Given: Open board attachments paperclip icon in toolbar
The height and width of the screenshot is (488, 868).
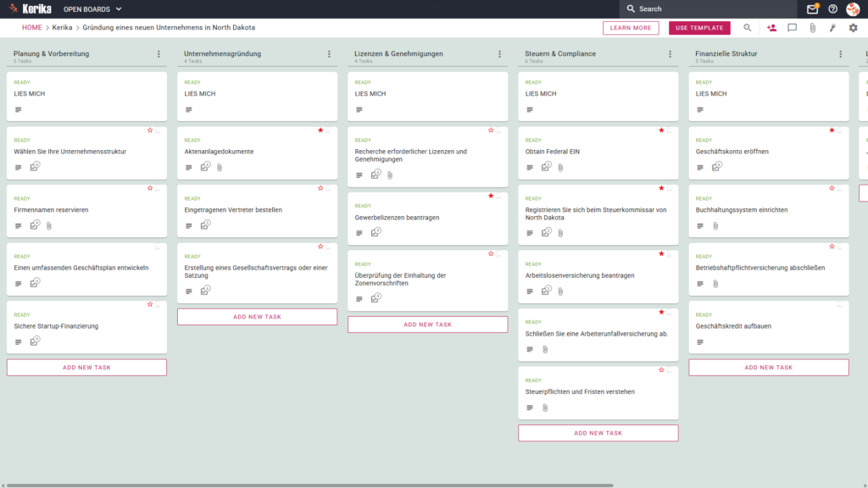Looking at the screenshot, I should pos(813,28).
